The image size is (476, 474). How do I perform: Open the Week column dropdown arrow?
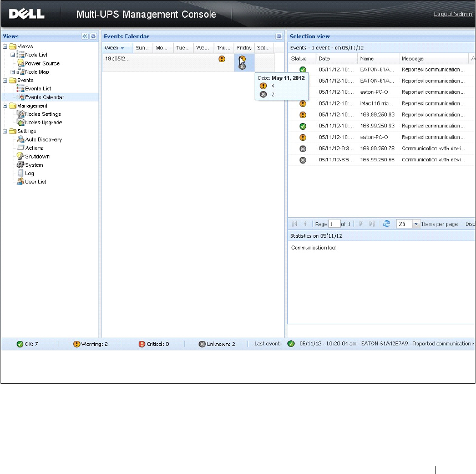click(123, 48)
